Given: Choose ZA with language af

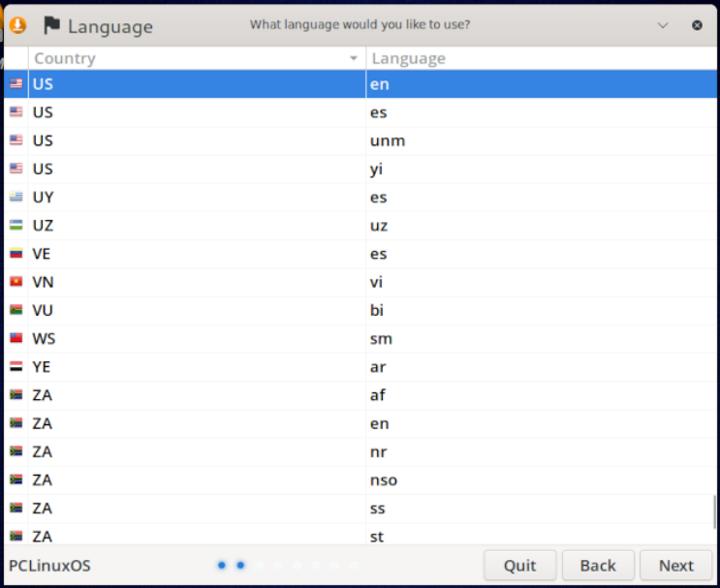Looking at the screenshot, I should click(x=360, y=395).
